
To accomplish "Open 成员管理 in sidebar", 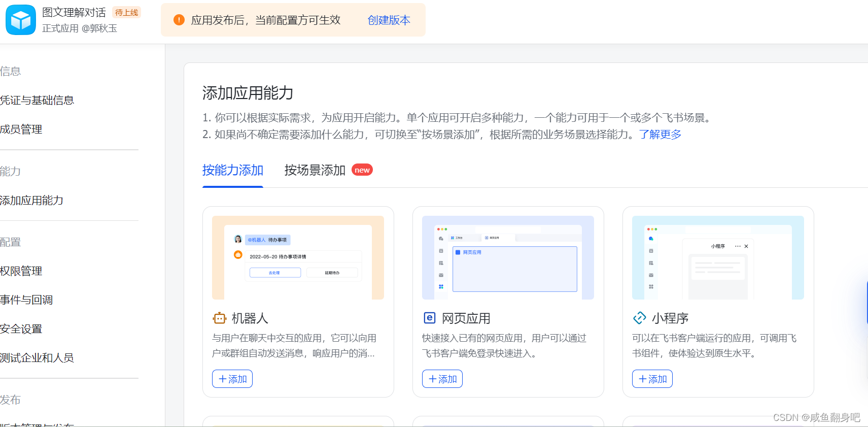I will click(21, 129).
